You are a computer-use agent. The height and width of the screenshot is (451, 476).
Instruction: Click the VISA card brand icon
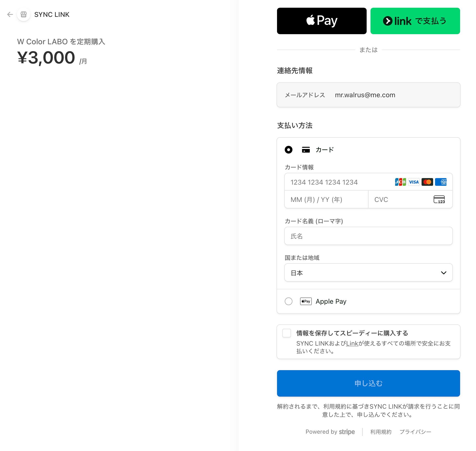point(414,182)
